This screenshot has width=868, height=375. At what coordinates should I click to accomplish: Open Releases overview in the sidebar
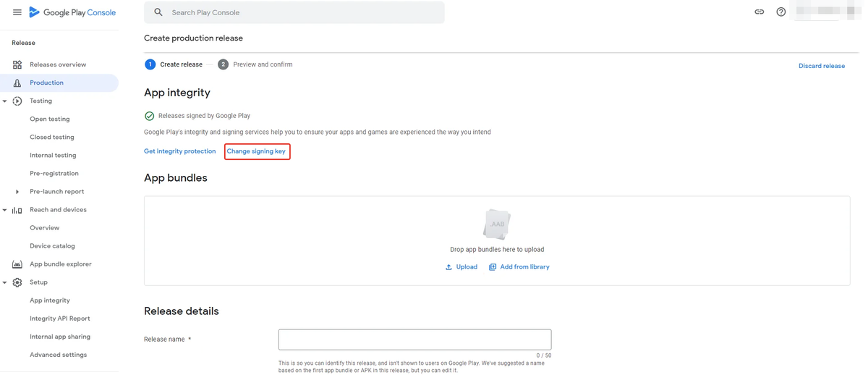[58, 64]
